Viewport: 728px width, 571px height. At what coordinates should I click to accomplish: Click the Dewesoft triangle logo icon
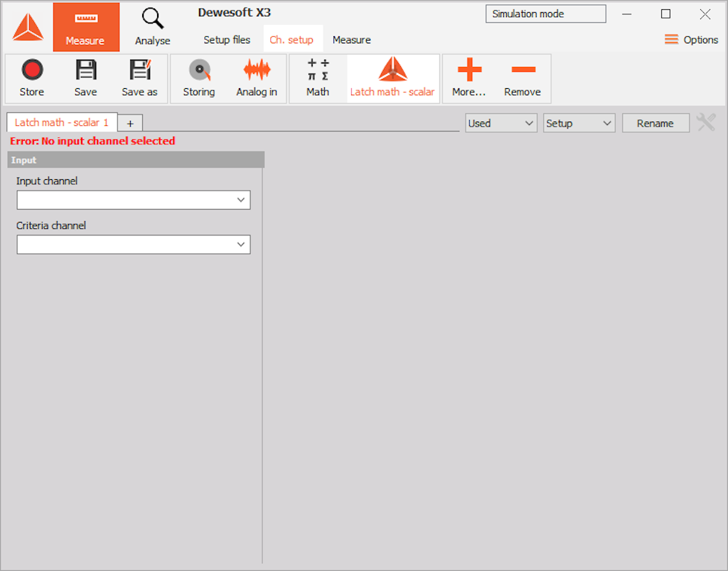point(28,27)
